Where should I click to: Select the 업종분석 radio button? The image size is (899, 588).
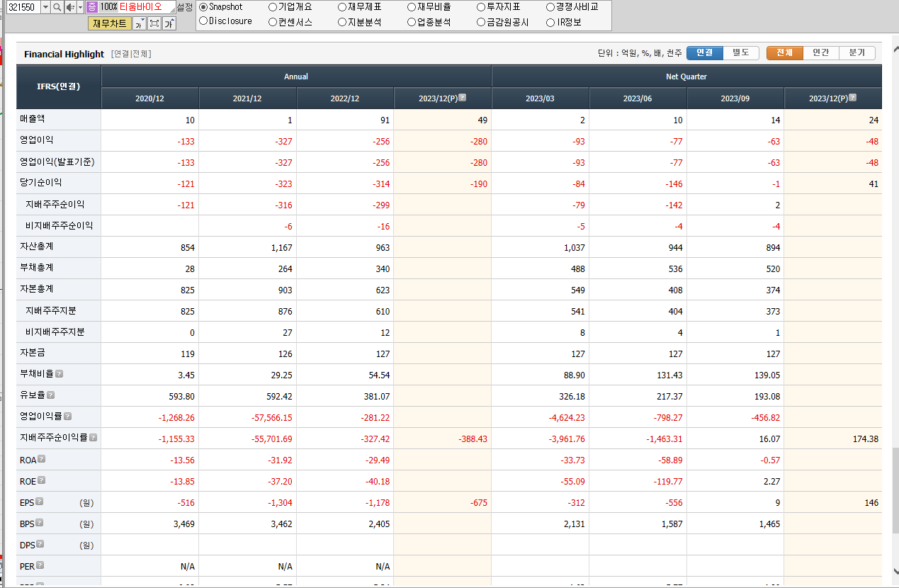pyautogui.click(x=412, y=22)
